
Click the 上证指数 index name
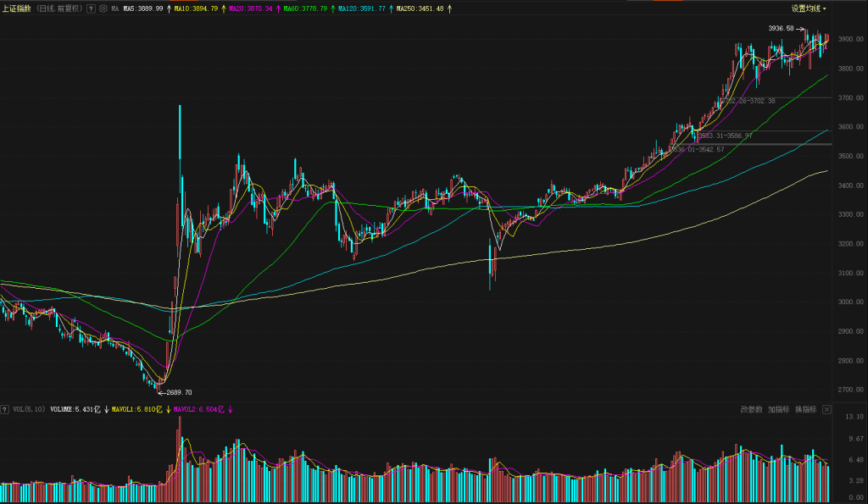(x=17, y=8)
